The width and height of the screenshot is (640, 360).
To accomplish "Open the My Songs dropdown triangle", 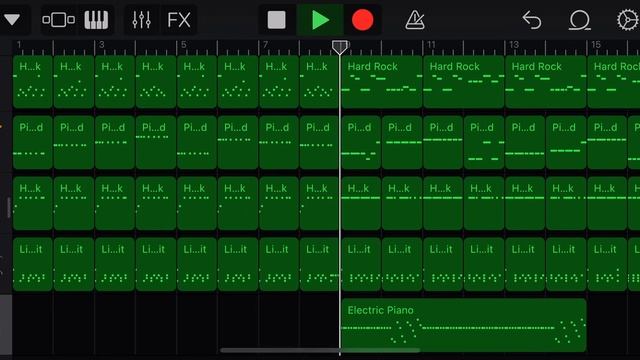I will point(12,19).
